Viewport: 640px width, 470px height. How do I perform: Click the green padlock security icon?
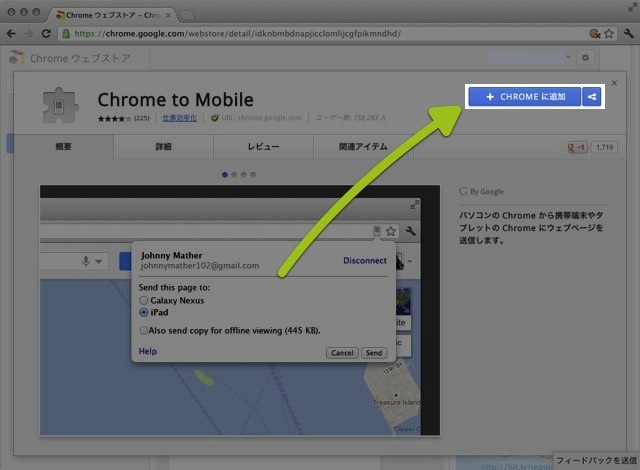65,33
